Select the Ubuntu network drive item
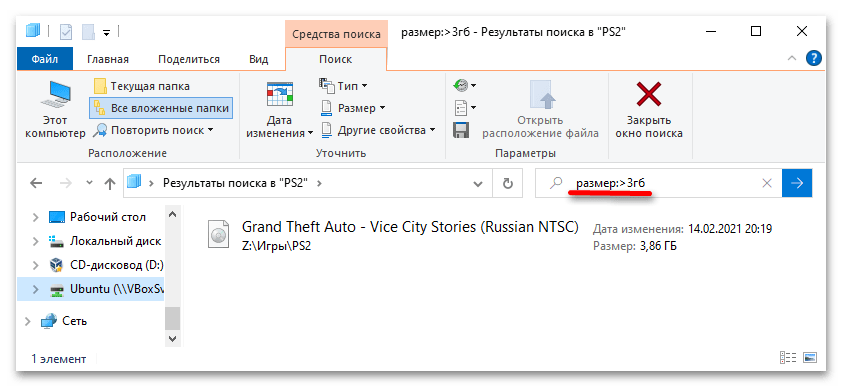This screenshot has height=387, width=842. coord(91,289)
